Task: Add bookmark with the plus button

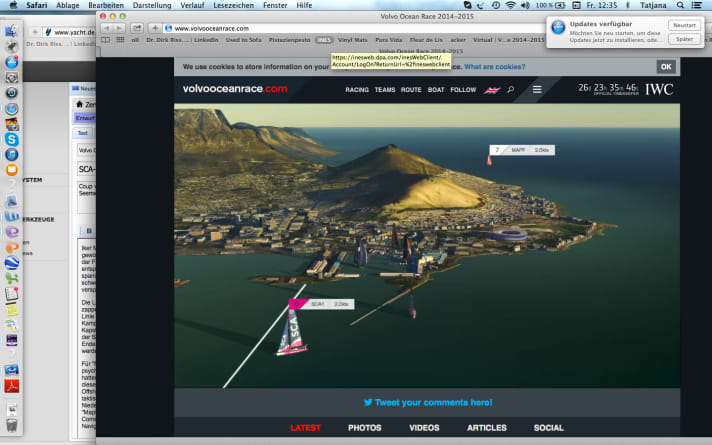Action: pyautogui.click(x=155, y=28)
